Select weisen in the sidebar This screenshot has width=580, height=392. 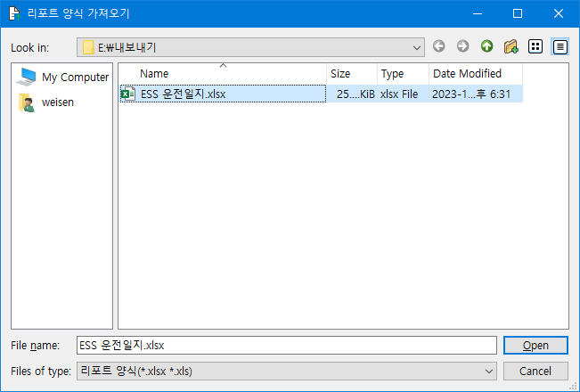point(62,102)
